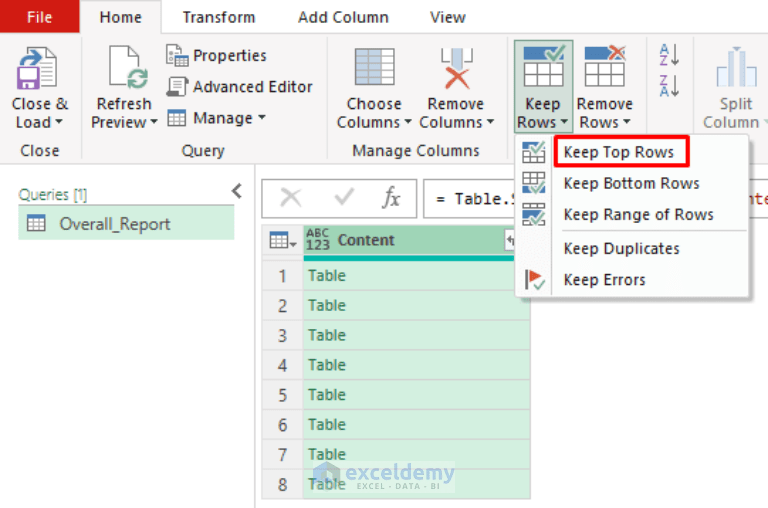The height and width of the screenshot is (508, 768).
Task: Click the Choose Columns icon
Action: point(375,67)
